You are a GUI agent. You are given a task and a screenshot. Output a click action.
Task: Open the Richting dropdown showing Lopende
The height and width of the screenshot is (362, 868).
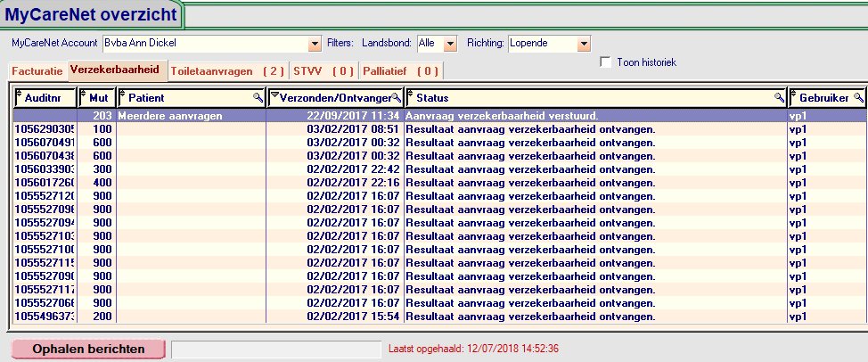click(584, 44)
